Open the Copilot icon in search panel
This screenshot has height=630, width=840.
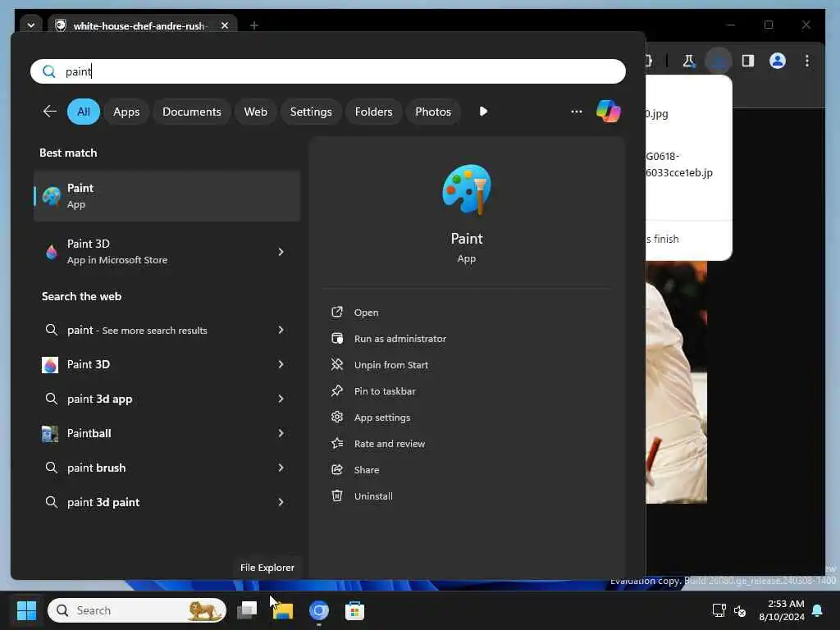[608, 112]
